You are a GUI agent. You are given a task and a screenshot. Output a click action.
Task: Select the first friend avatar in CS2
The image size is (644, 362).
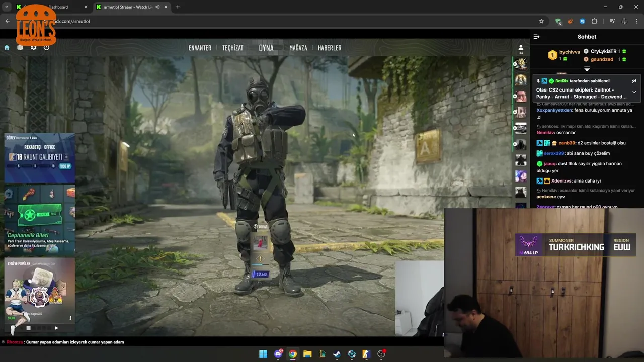click(521, 64)
